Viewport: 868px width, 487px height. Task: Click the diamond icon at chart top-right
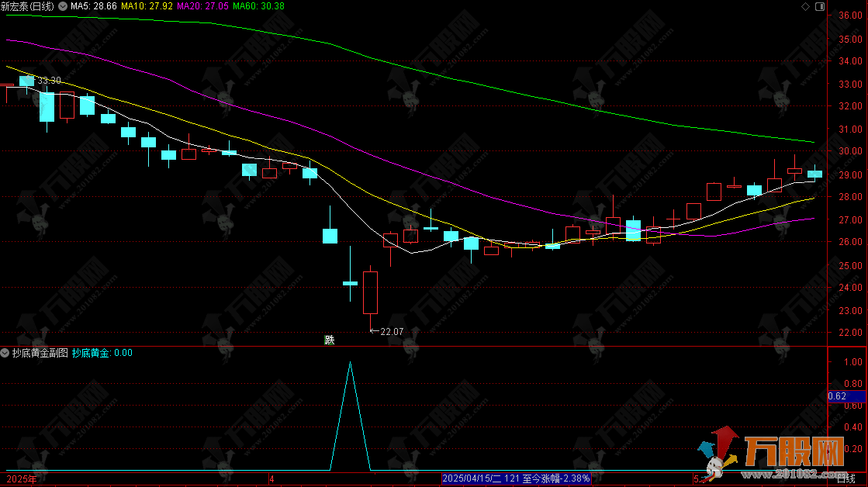[807, 6]
